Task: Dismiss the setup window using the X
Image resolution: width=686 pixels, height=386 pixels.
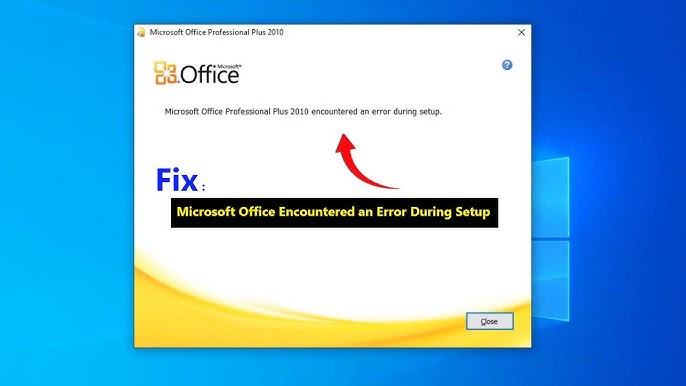Action: click(x=521, y=32)
